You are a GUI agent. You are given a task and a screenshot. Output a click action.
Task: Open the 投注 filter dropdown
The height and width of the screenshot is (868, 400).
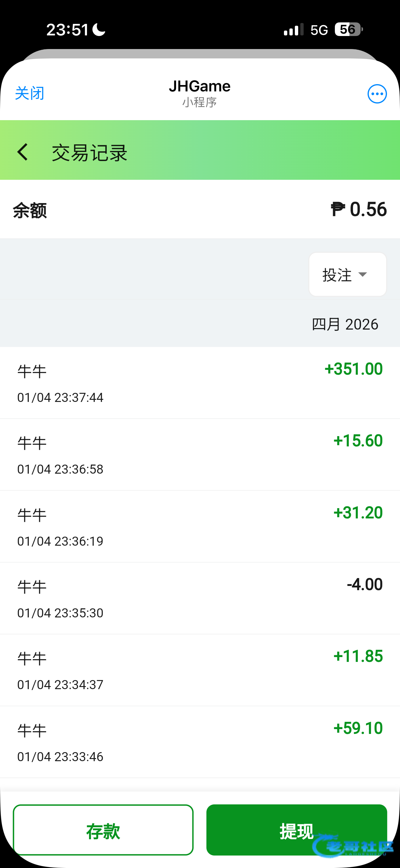[347, 274]
